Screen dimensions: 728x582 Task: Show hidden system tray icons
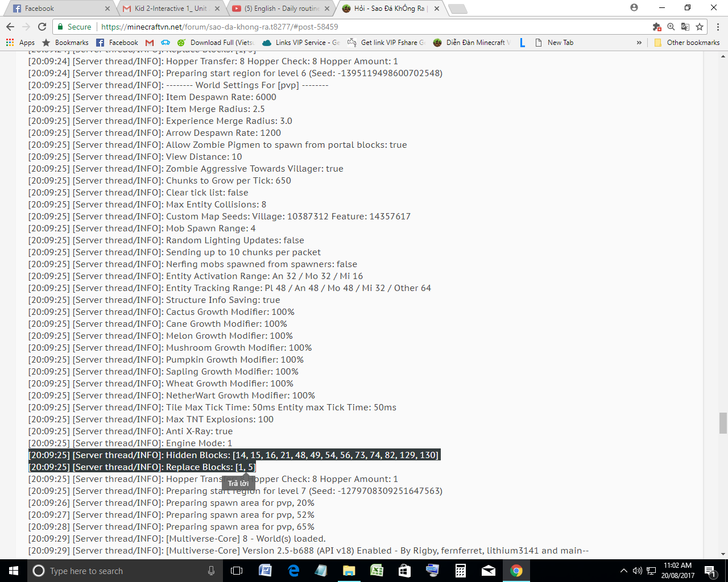pyautogui.click(x=623, y=571)
